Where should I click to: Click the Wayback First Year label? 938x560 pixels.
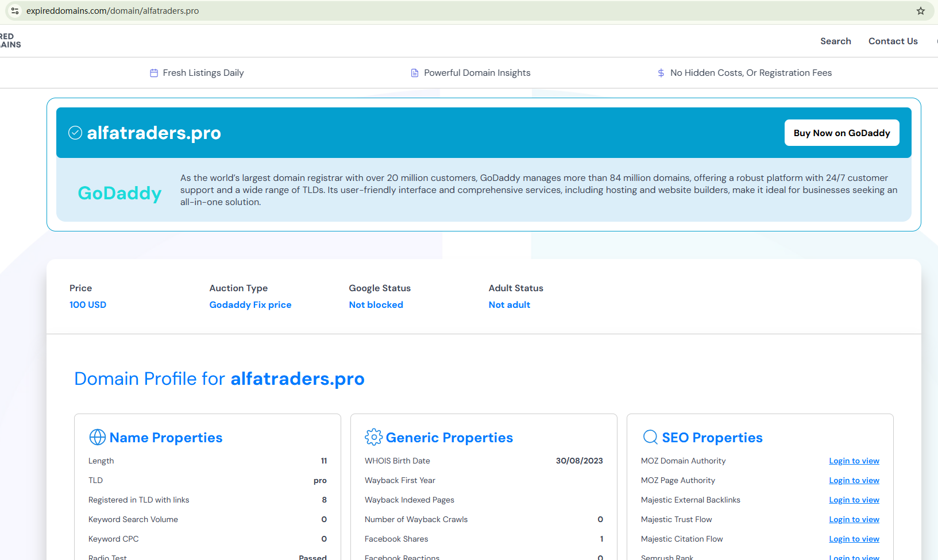400,481
